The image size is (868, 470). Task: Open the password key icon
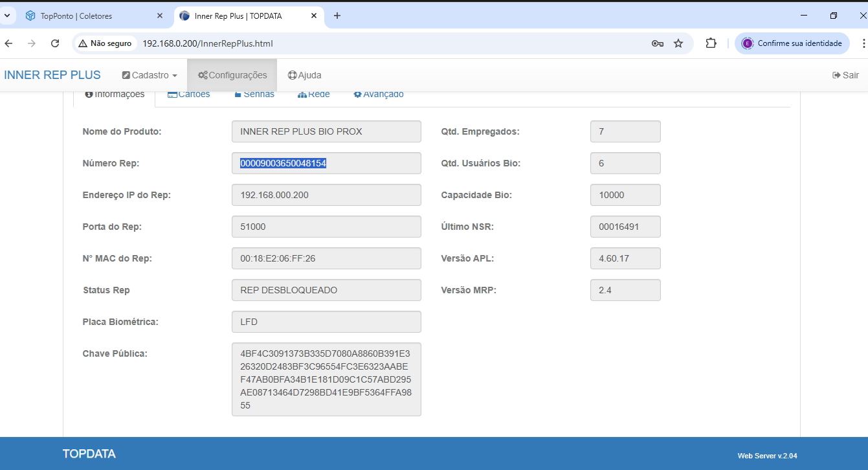(x=658, y=43)
